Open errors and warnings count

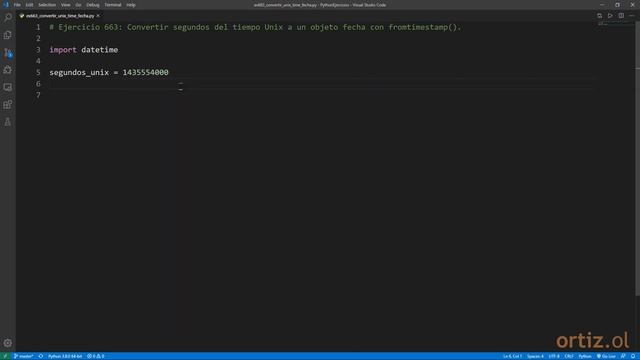click(96, 356)
